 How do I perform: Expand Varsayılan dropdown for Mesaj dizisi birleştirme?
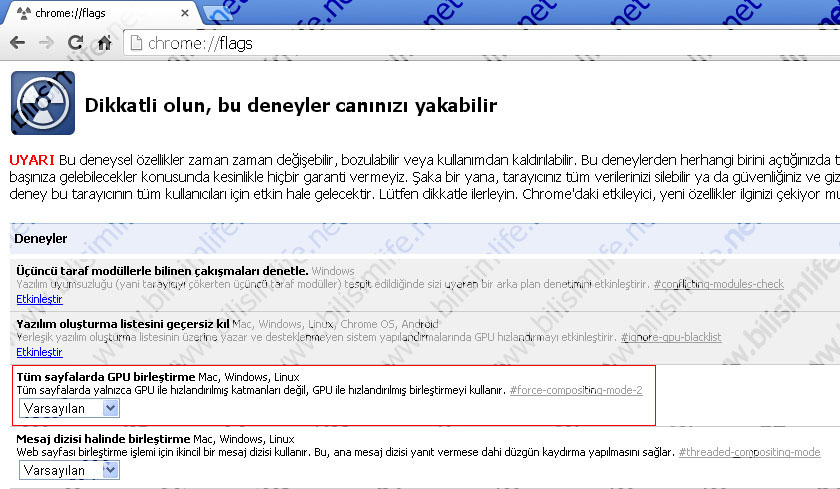(69, 470)
